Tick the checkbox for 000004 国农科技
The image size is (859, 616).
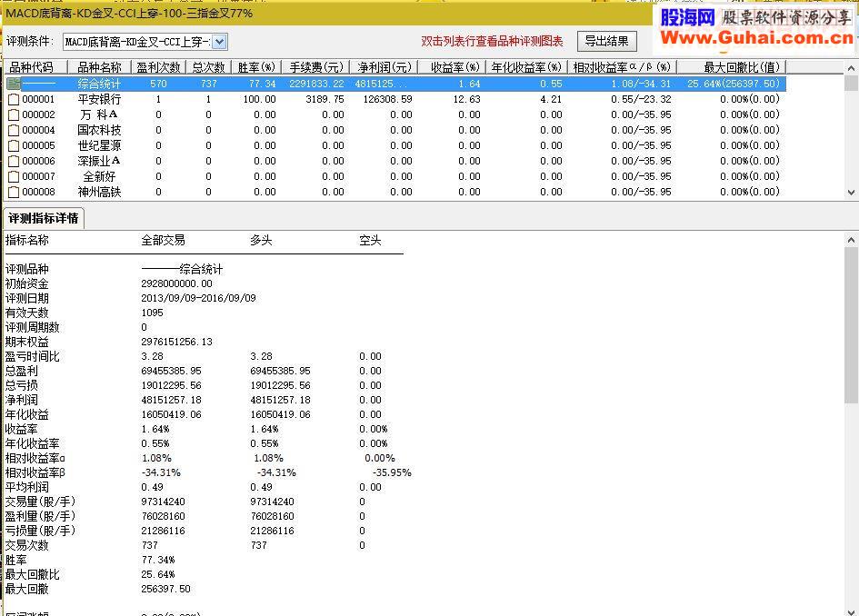click(x=14, y=130)
